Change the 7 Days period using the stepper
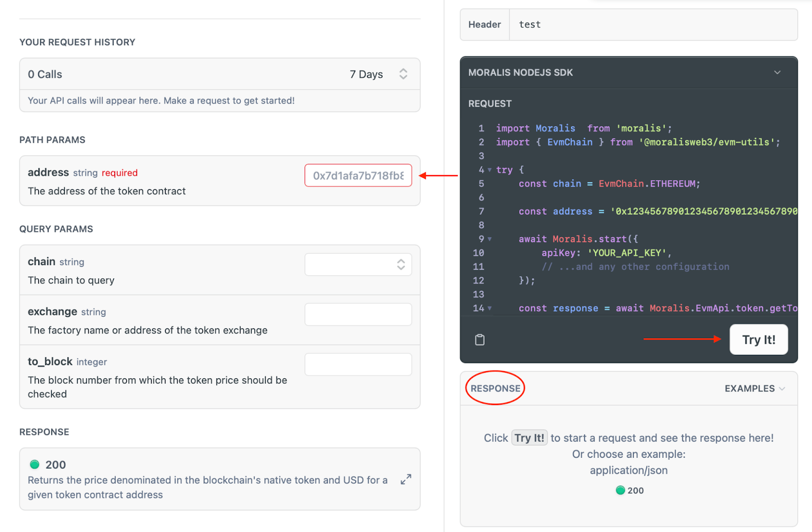The image size is (812, 532). point(403,74)
